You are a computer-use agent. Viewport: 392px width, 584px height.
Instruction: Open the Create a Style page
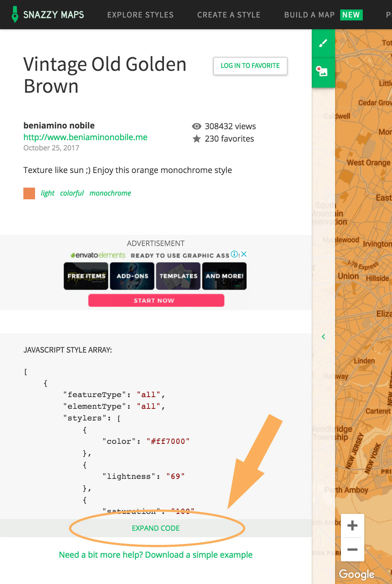click(x=229, y=15)
